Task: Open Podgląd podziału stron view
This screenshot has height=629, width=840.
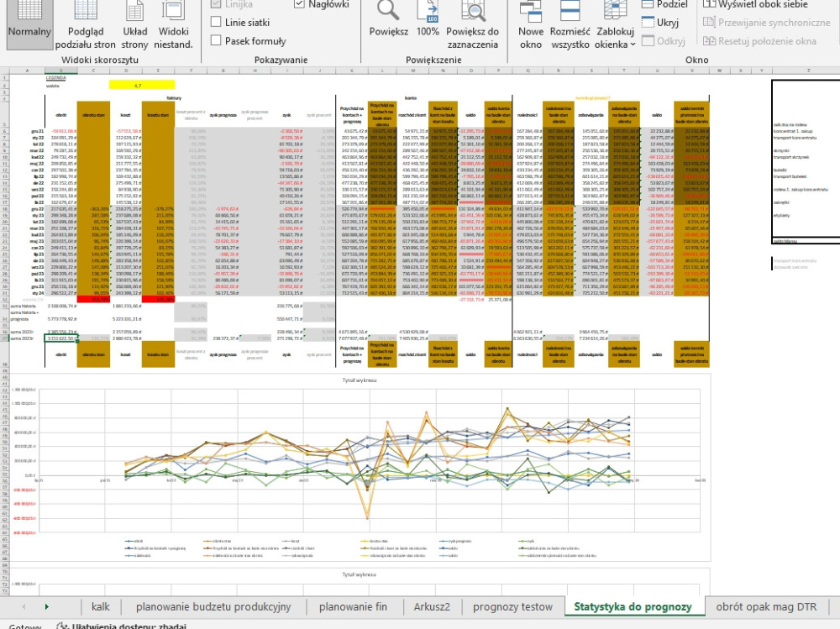Action: coord(85,25)
